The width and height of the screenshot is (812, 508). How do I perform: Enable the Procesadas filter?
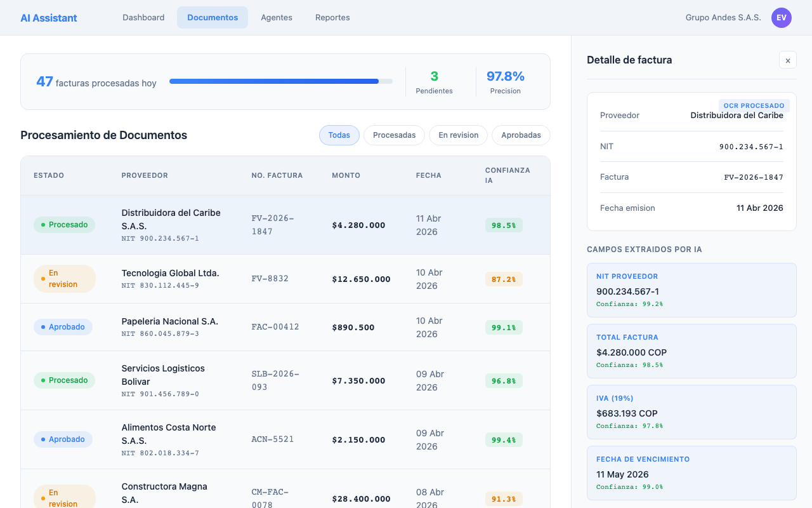pos(394,135)
